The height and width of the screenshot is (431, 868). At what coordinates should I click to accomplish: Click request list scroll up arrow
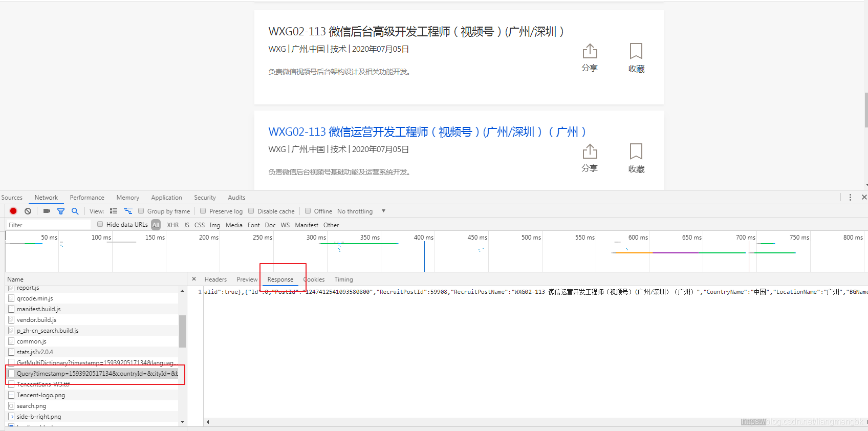point(183,291)
